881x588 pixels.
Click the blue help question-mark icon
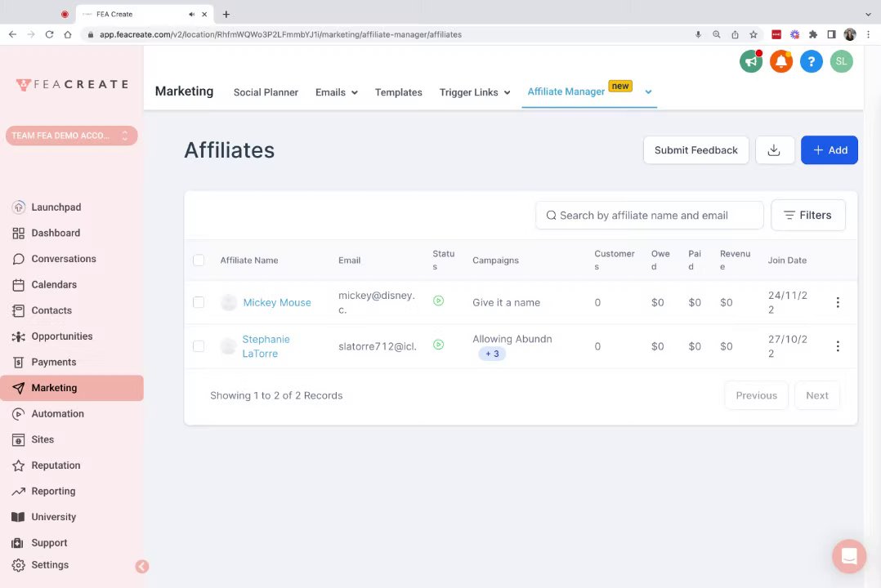point(811,61)
